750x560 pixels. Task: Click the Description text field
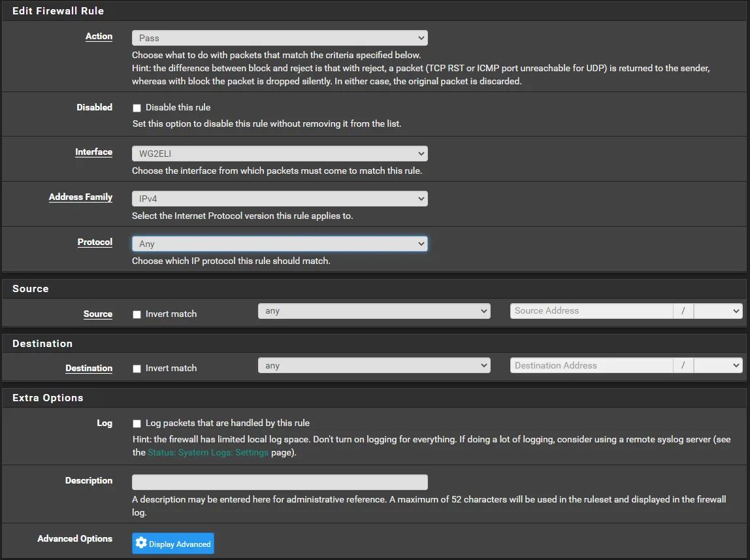point(280,482)
